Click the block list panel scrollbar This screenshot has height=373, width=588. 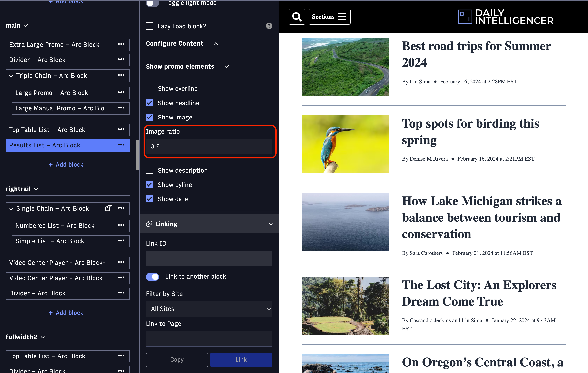tap(138, 155)
